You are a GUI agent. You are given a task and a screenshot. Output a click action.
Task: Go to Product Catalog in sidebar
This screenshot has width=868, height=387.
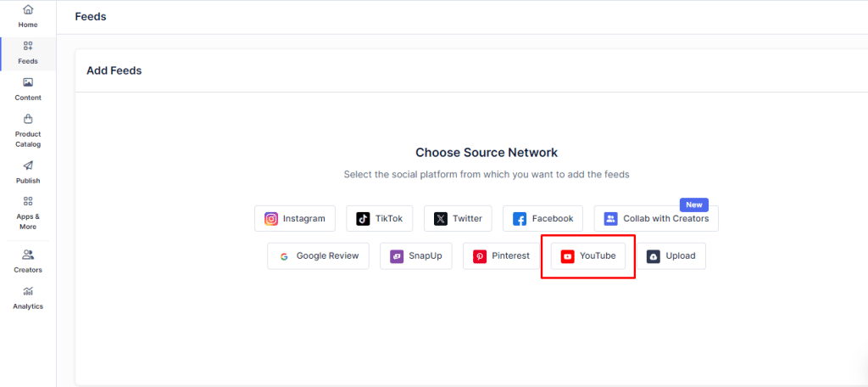(x=28, y=131)
